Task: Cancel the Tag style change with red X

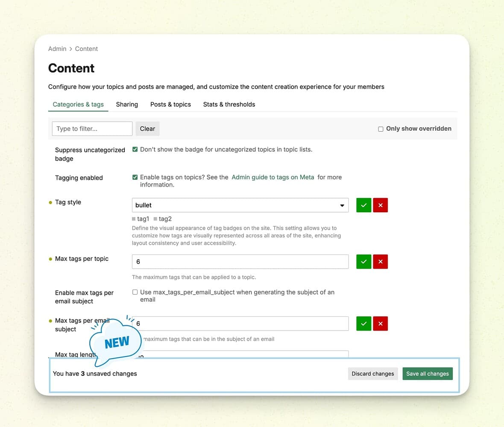Action: pos(380,205)
